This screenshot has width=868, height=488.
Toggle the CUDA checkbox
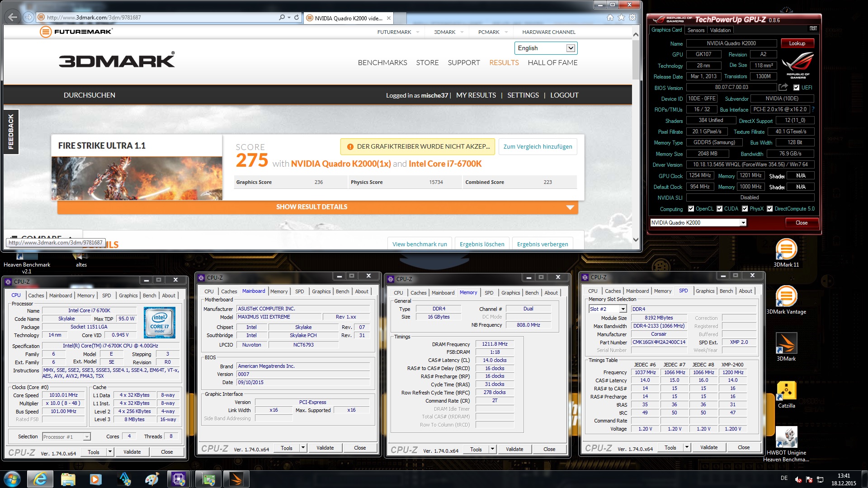719,209
